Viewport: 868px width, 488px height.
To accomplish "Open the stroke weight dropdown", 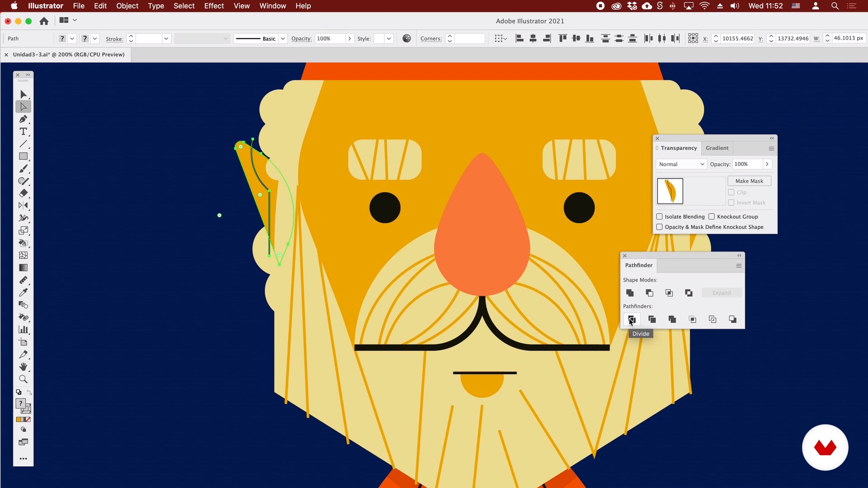I will (x=166, y=38).
